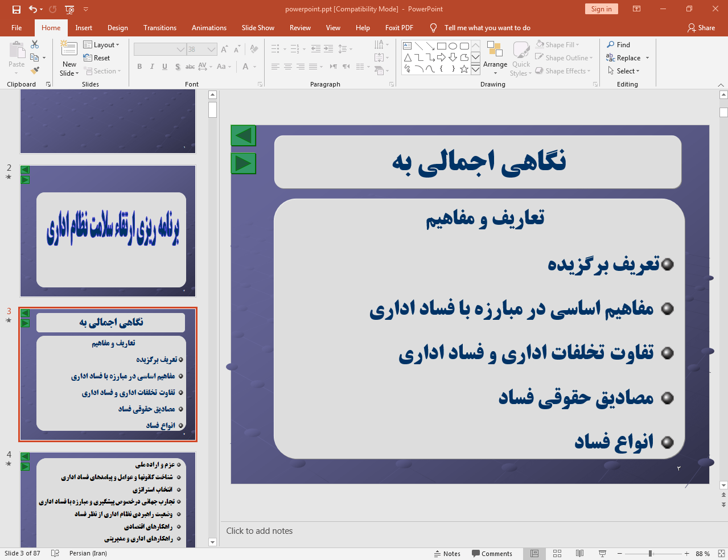Expand the Section dropdown

click(x=102, y=71)
